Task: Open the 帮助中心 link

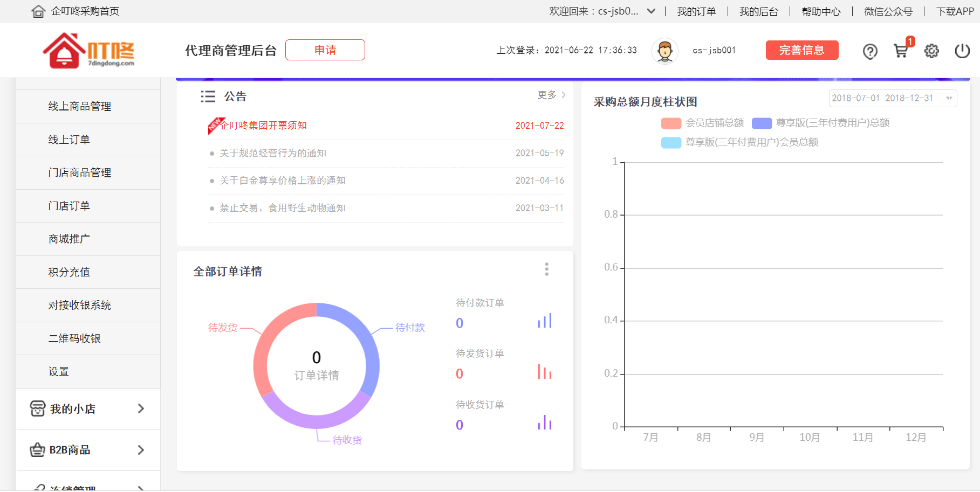Action: (821, 11)
